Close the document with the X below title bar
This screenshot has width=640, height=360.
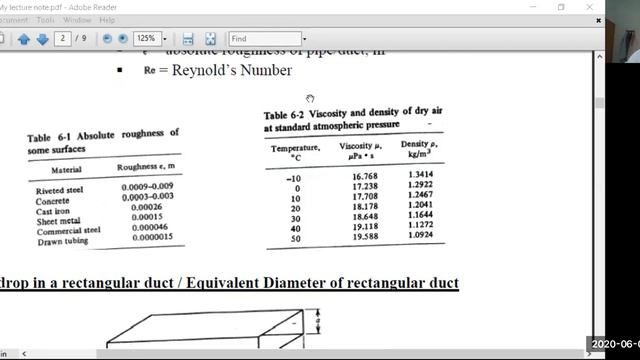point(598,20)
